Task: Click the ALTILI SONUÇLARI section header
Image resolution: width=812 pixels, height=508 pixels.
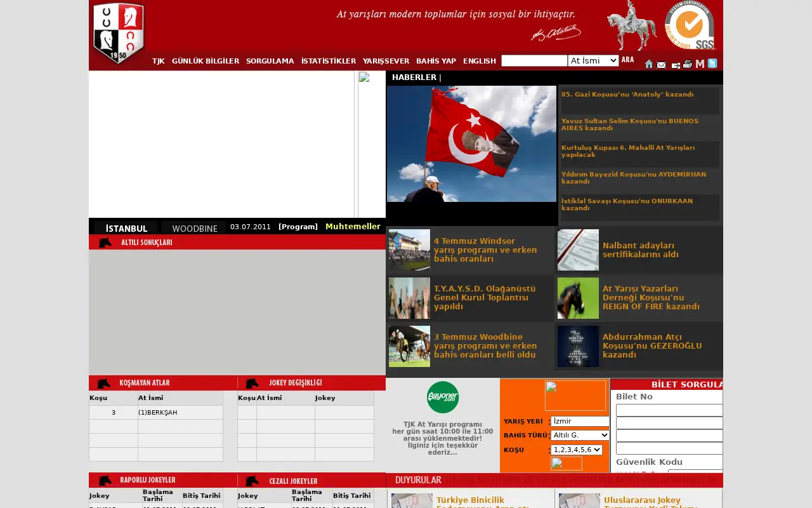Action: (x=237, y=242)
